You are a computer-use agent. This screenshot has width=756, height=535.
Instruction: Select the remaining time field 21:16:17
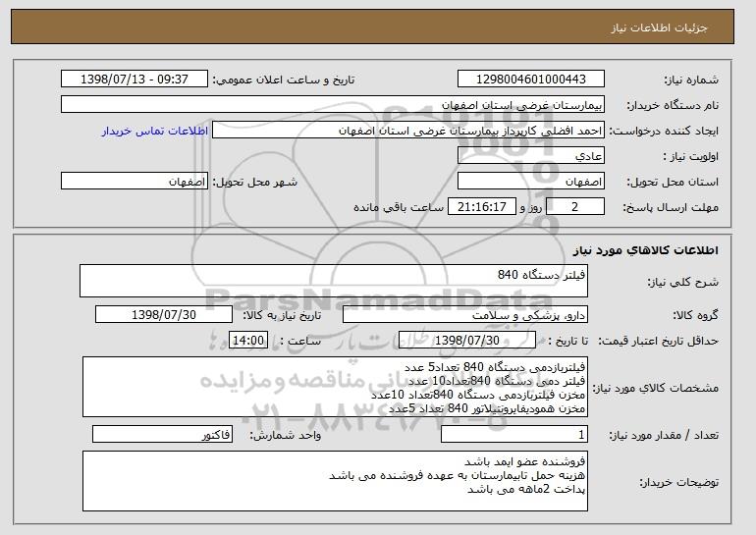coord(482,207)
